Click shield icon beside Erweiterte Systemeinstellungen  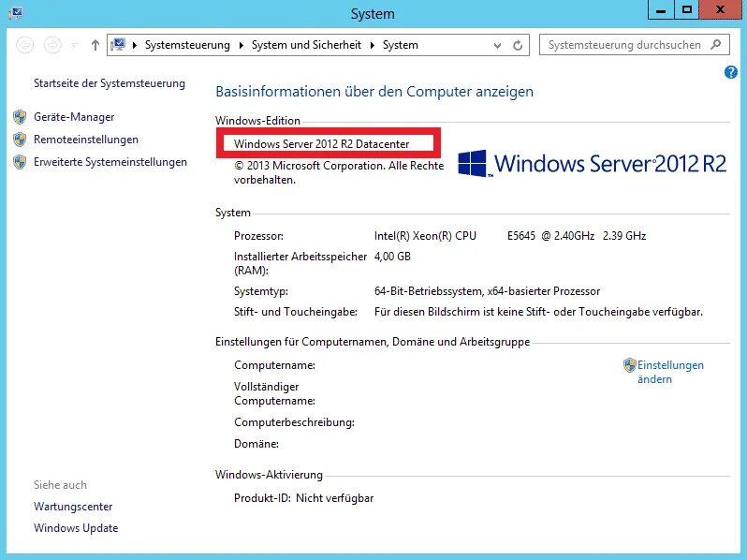20,162
